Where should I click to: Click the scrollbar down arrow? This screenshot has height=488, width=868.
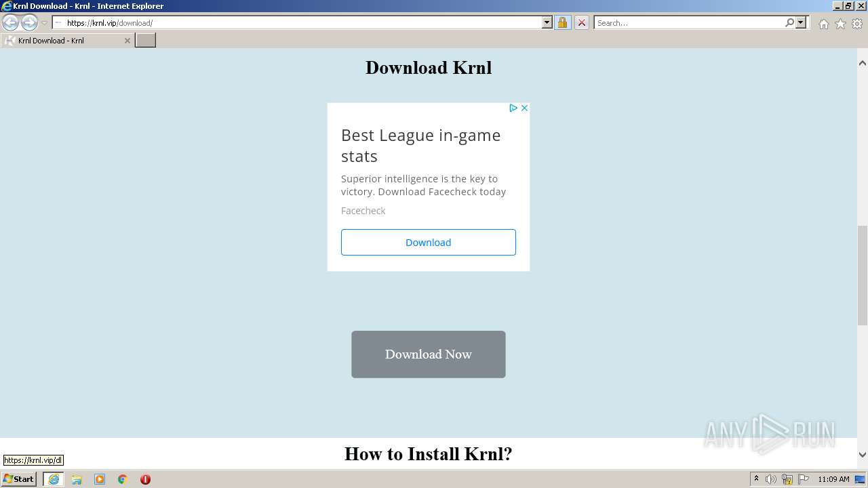click(863, 455)
